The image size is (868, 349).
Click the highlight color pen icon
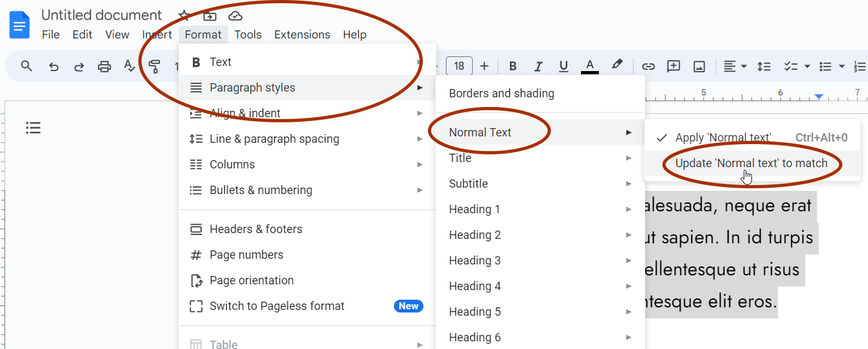point(616,65)
